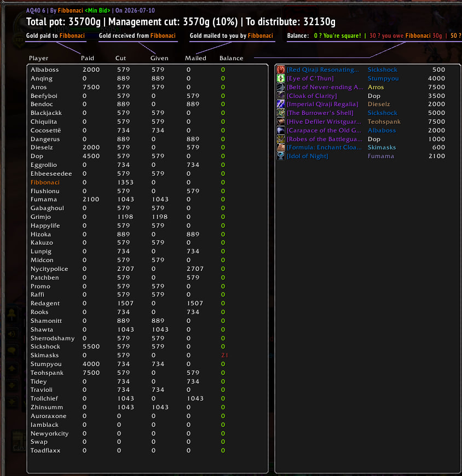This screenshot has width=462, height=476.
Task: Click the Belt of Never-ending Agony icon
Action: pyautogui.click(x=281, y=87)
